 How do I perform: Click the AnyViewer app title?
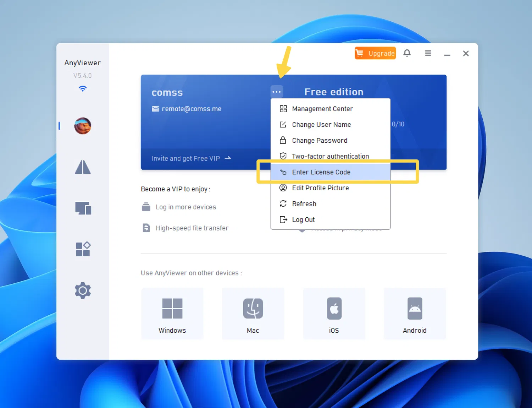pos(83,63)
